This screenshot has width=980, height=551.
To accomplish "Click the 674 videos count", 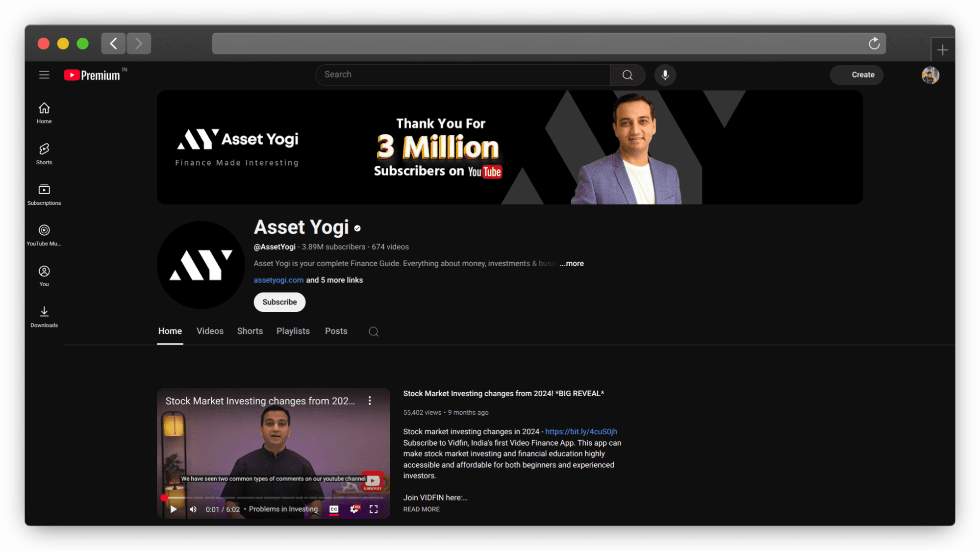I will (x=390, y=247).
